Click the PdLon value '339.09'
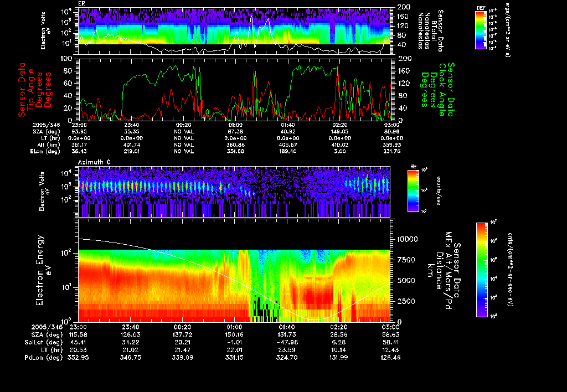Image resolution: width=567 pixels, height=392 pixels. (182, 358)
